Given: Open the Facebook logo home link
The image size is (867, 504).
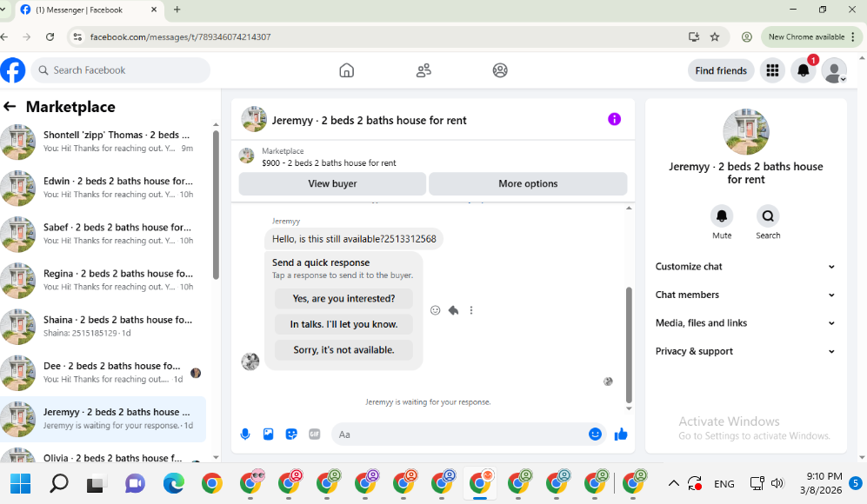Looking at the screenshot, I should [x=13, y=70].
